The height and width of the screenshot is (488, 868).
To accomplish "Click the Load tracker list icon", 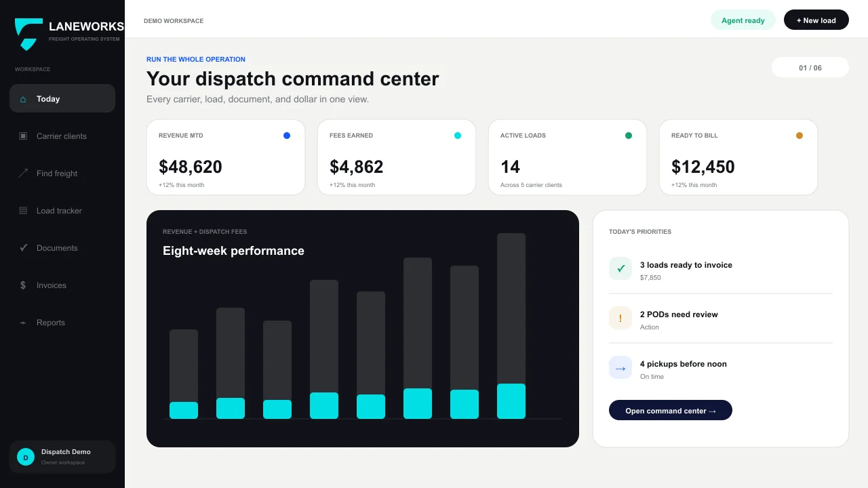I will pyautogui.click(x=23, y=211).
